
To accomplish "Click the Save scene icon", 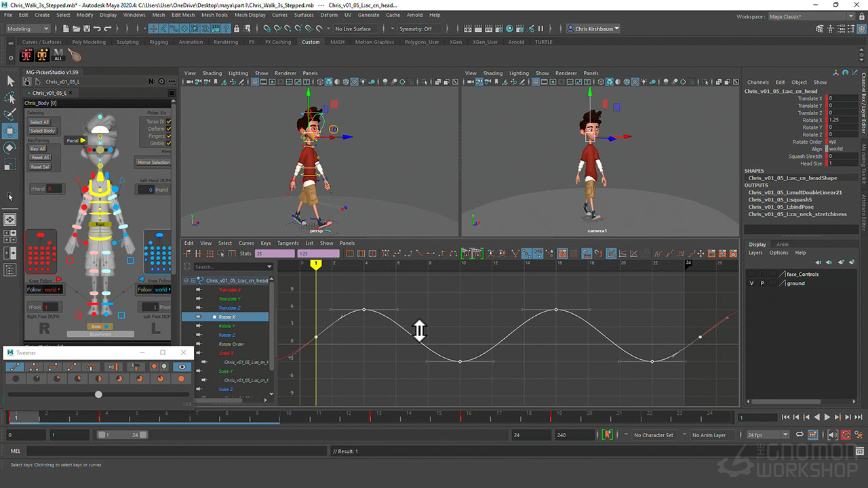I will 85,29.
